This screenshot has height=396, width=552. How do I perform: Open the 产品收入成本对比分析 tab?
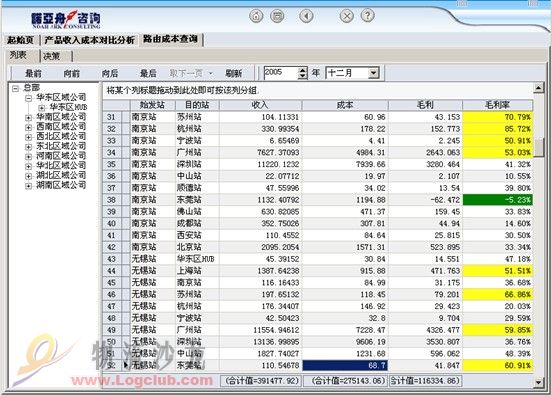pyautogui.click(x=89, y=40)
